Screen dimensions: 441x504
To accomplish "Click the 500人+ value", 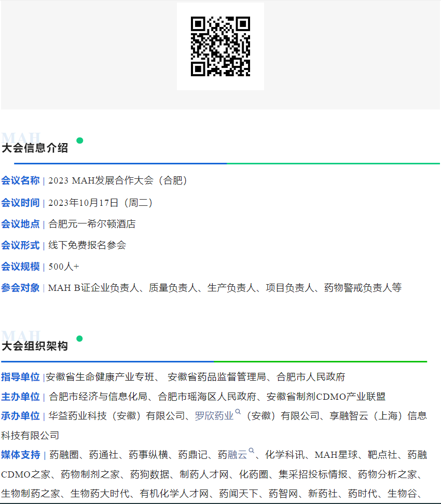I will click(x=64, y=267).
